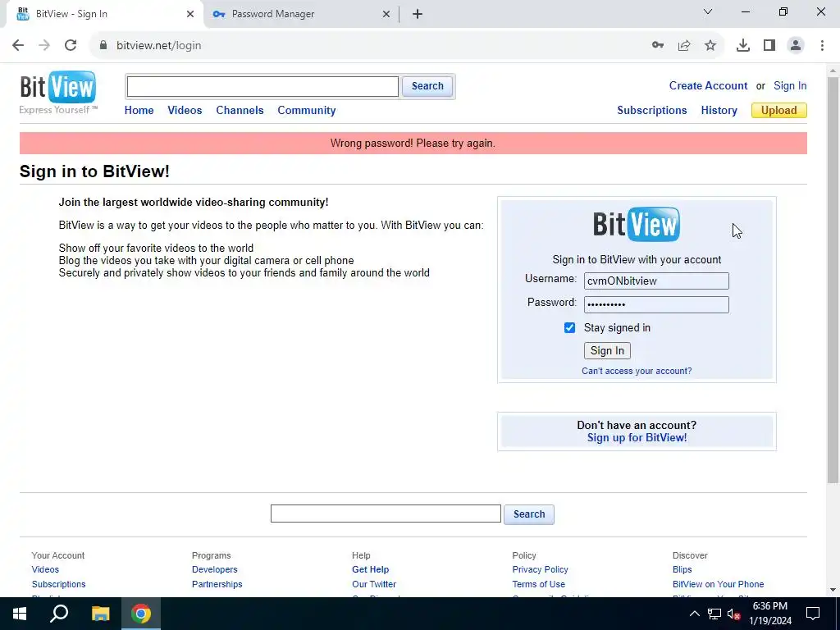Open BitView on Your Phone link

pos(718,584)
